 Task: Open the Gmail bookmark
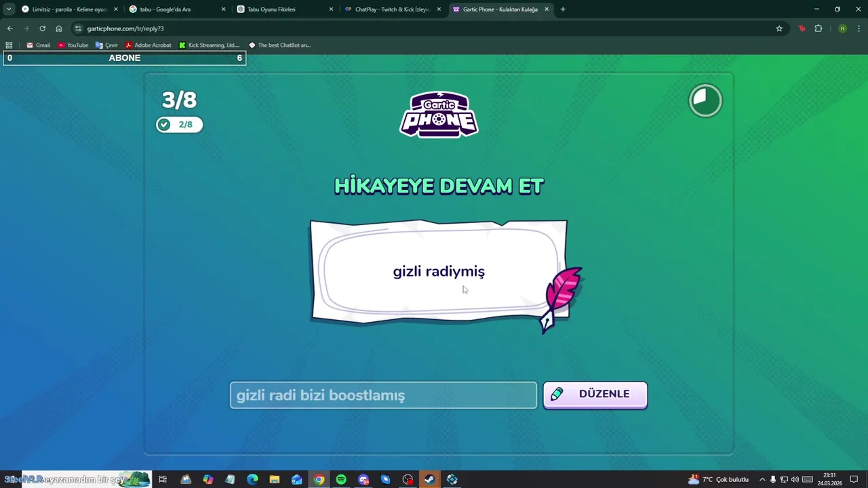coord(38,45)
